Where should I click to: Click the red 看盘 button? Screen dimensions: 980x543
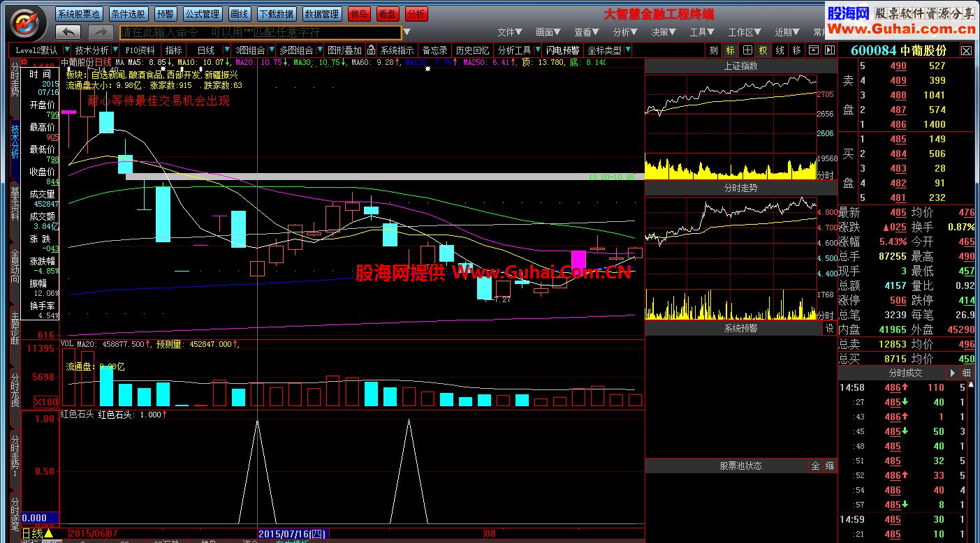tap(388, 14)
